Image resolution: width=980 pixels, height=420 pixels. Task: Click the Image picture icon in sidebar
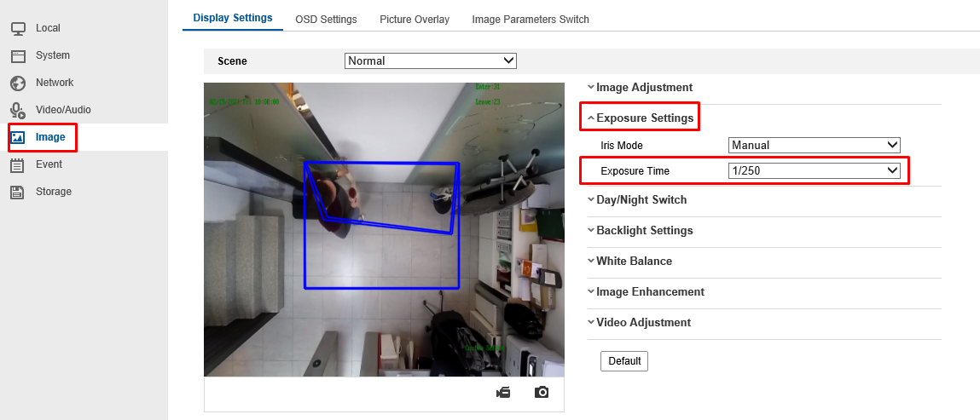click(x=18, y=137)
